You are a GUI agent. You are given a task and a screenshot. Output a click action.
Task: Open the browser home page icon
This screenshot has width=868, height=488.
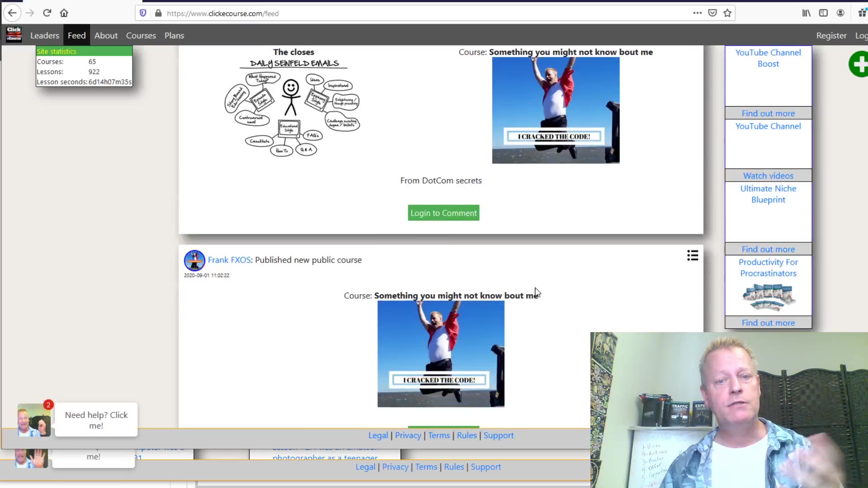(x=64, y=13)
